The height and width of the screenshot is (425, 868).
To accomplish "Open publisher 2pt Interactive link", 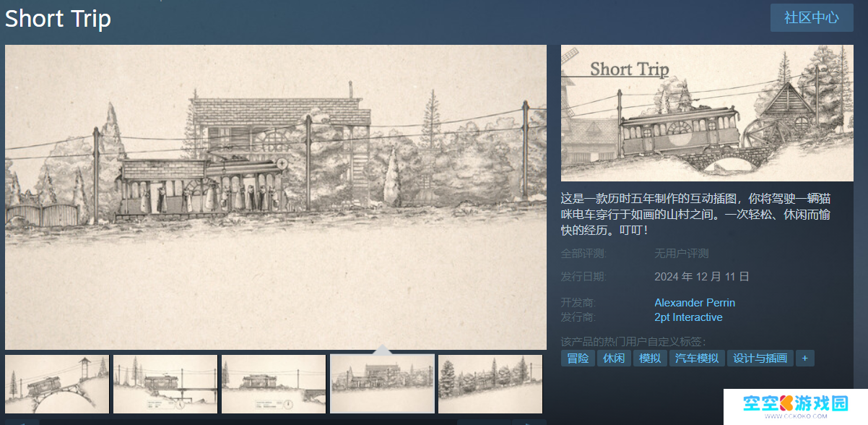I will tap(688, 317).
